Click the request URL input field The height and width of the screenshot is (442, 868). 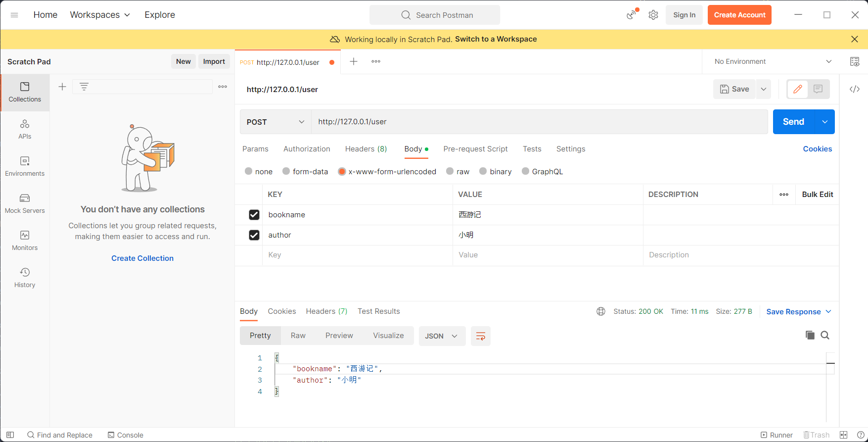pos(539,122)
